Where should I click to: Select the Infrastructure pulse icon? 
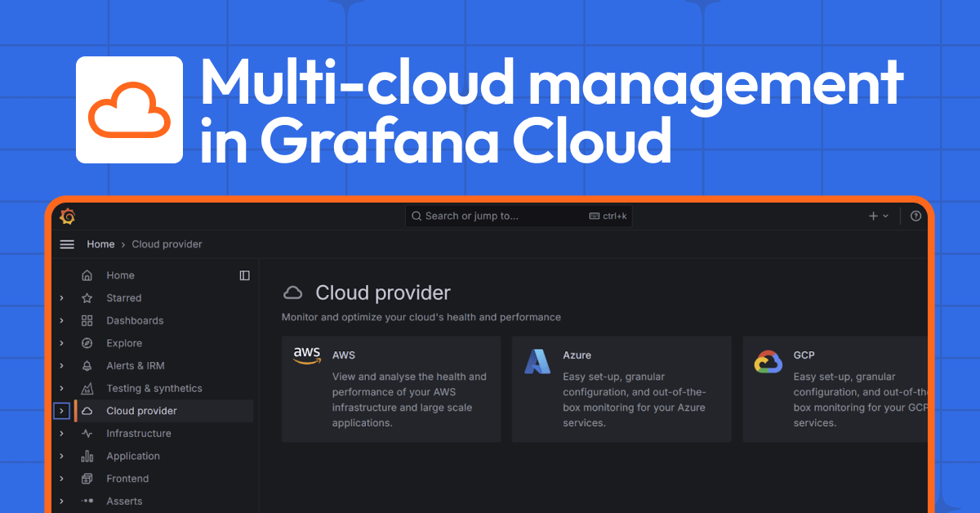87,433
